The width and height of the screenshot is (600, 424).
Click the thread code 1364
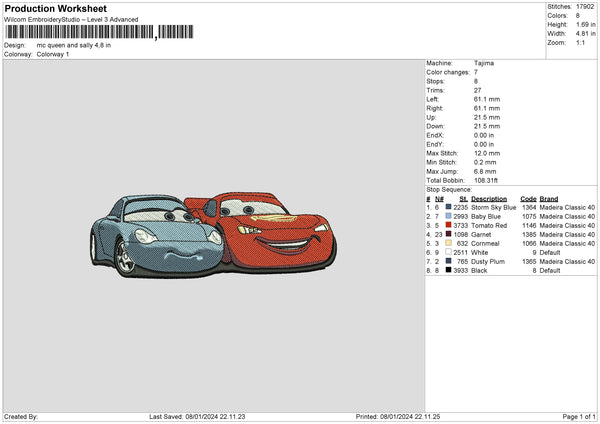529,207
